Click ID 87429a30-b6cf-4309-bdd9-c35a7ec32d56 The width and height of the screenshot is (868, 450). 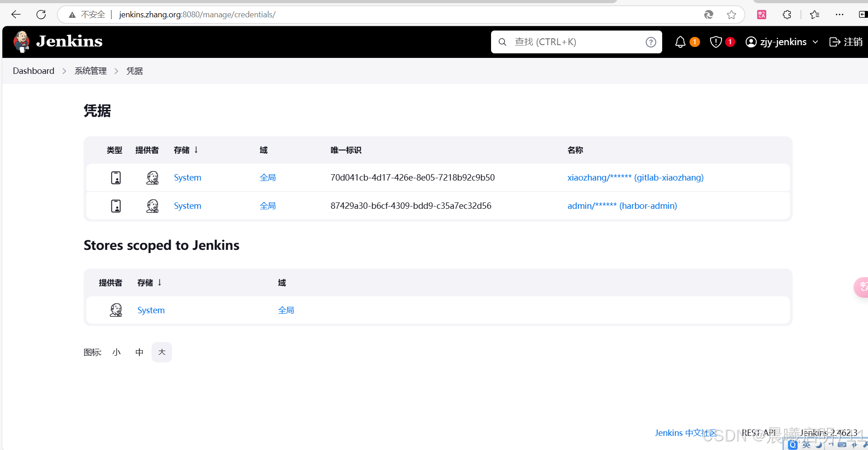tap(411, 206)
